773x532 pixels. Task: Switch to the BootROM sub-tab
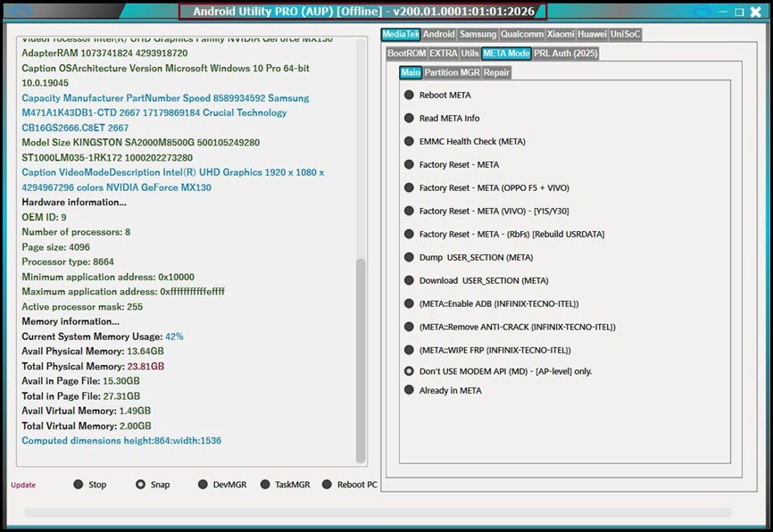406,54
